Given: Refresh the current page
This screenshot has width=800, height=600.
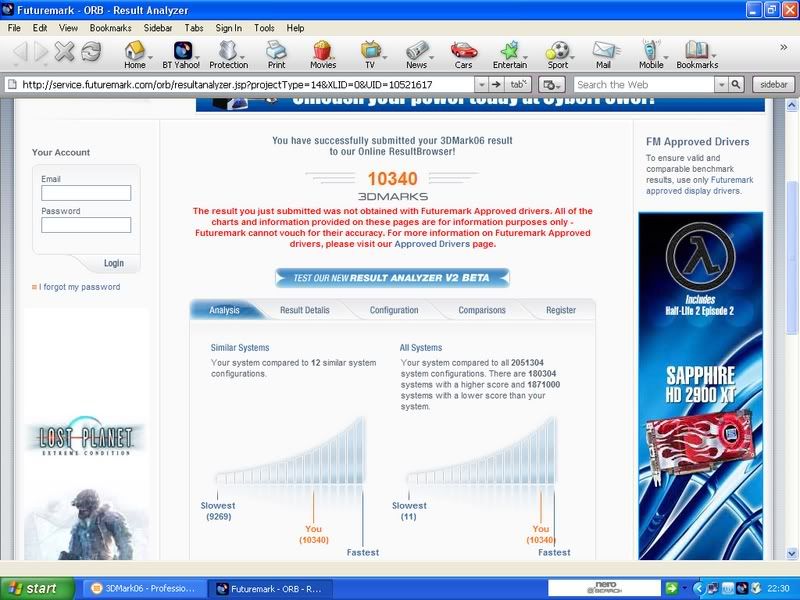Looking at the screenshot, I should pos(91,52).
